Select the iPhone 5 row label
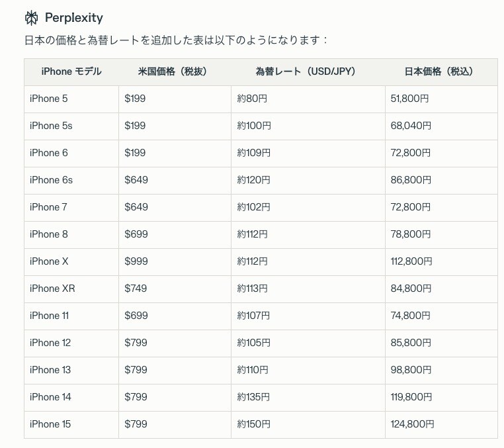The height and width of the screenshot is (448, 504). pyautogui.click(x=49, y=99)
